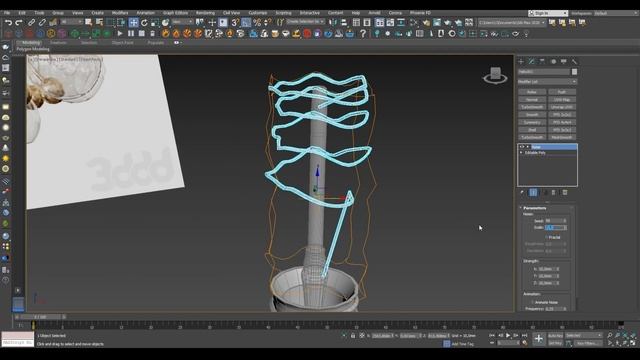Toggle Percent Snap

pos(257,22)
